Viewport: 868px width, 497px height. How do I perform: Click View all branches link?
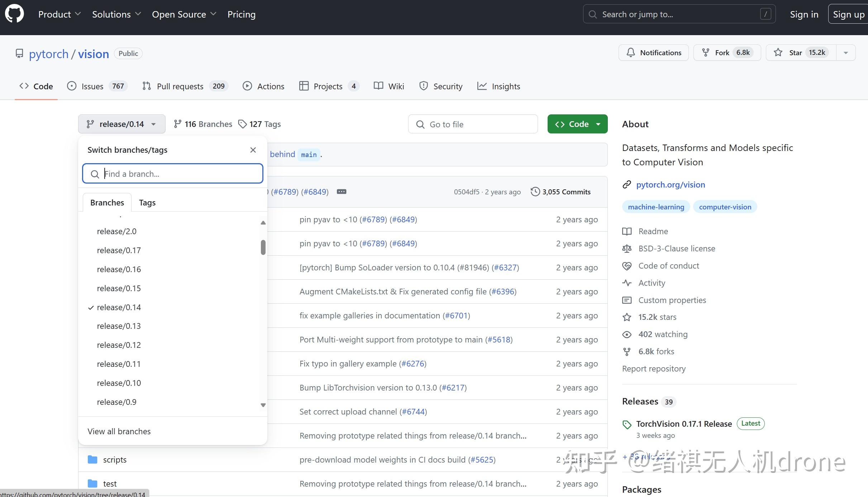[x=119, y=431]
